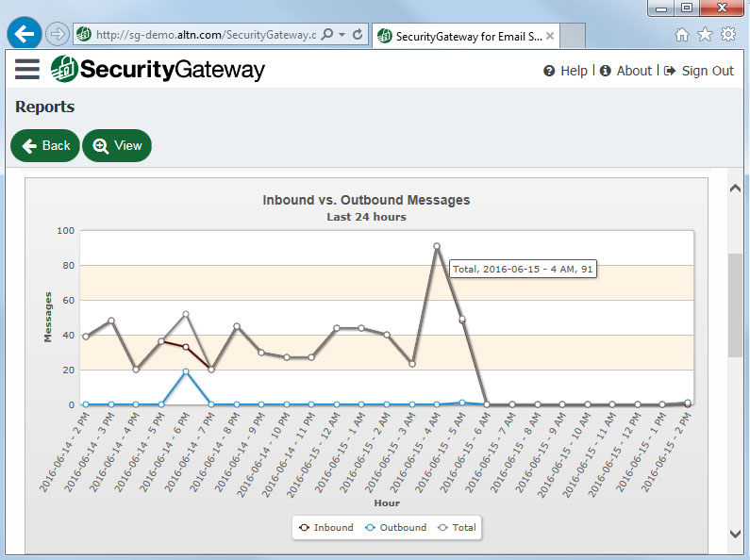Viewport: 750px width, 560px height.
Task: Click the Total point at 2016-06-15 3 AM
Action: tap(412, 364)
